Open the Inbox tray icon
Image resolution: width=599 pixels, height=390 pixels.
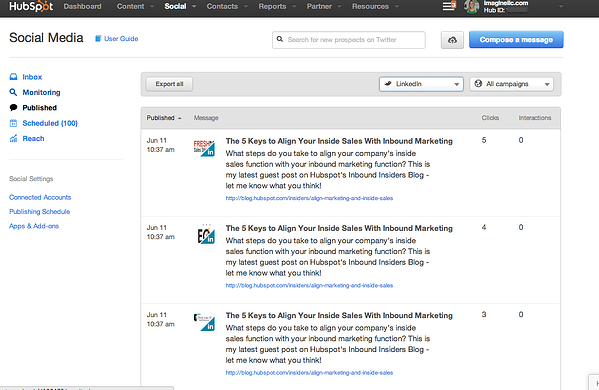pos(13,77)
